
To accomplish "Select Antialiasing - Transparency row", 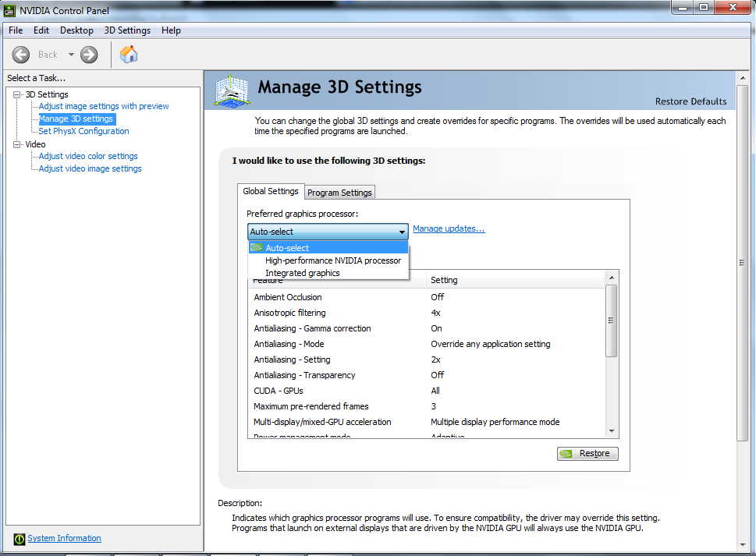I will (427, 375).
